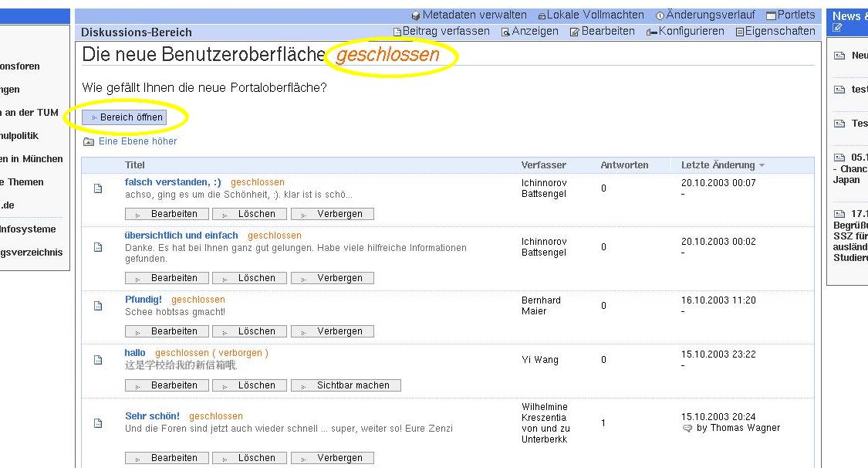
Task: Click the document icon beside 'hallo' post
Action: (x=98, y=360)
